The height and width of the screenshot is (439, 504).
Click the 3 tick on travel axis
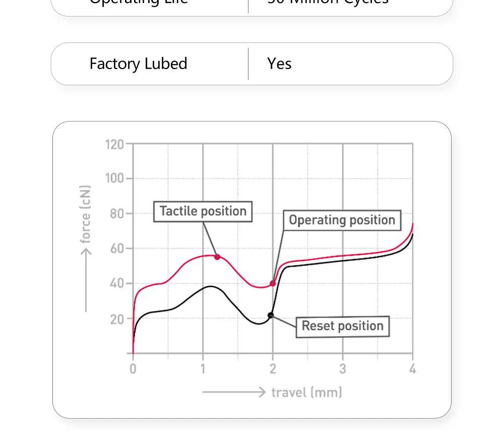(x=343, y=369)
